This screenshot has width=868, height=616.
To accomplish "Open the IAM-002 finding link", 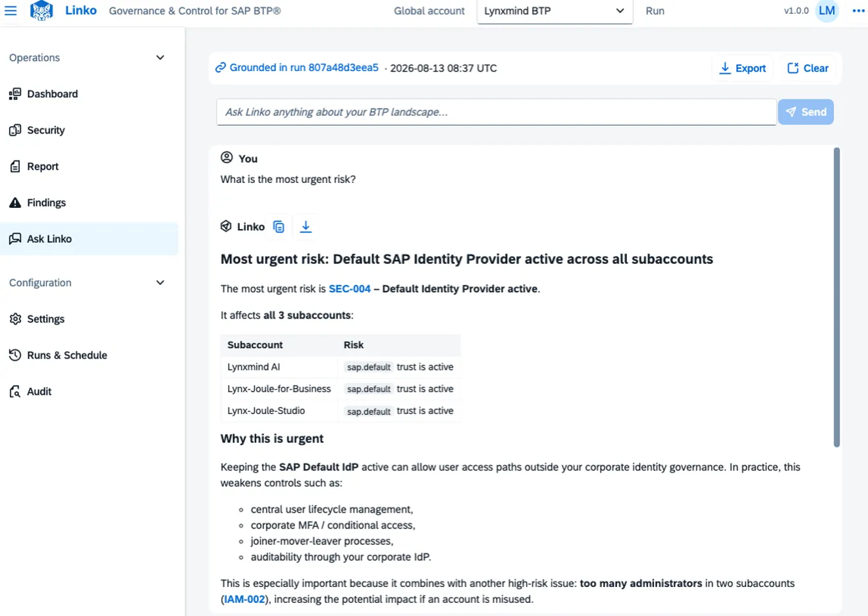I will [244, 600].
